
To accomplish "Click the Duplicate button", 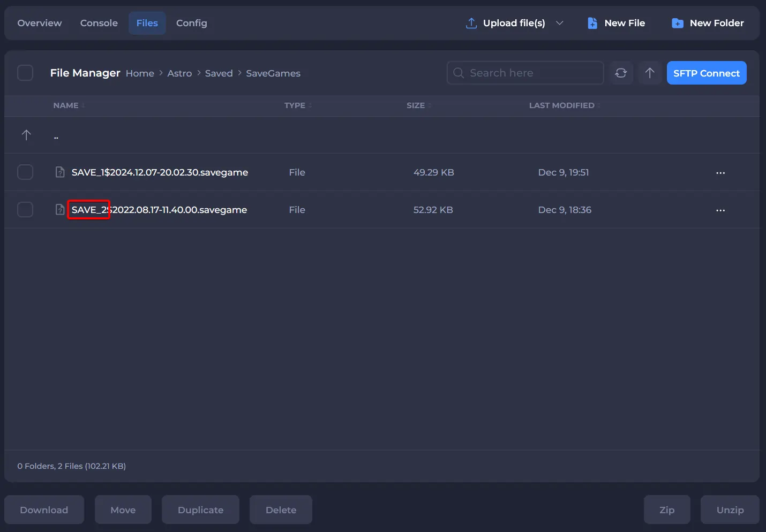I will [200, 510].
